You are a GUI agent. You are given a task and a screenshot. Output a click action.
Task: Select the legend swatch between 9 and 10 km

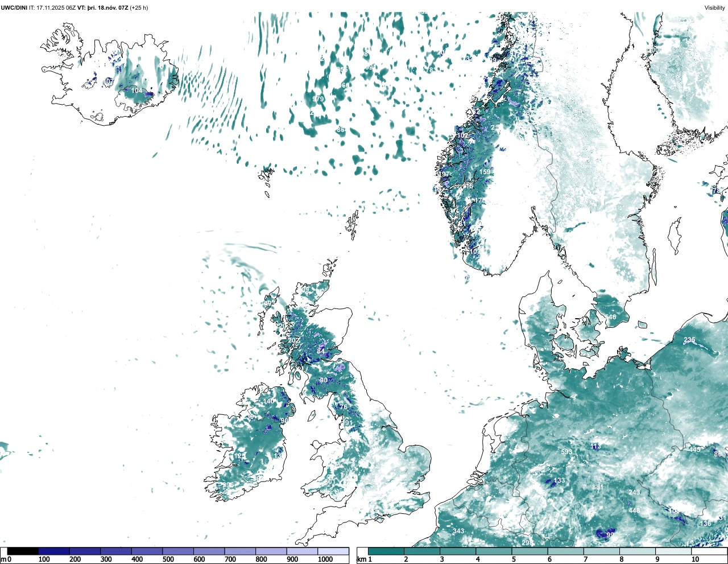674,551
